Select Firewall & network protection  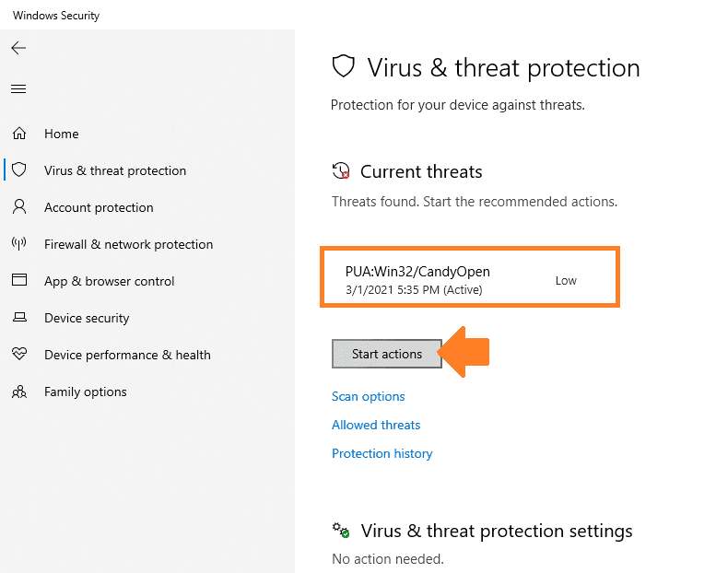coord(129,244)
